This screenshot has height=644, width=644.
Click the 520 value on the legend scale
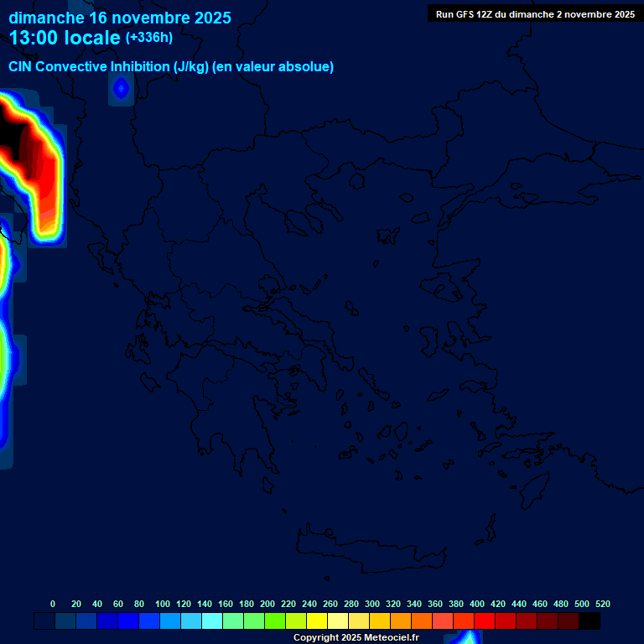coord(603,604)
